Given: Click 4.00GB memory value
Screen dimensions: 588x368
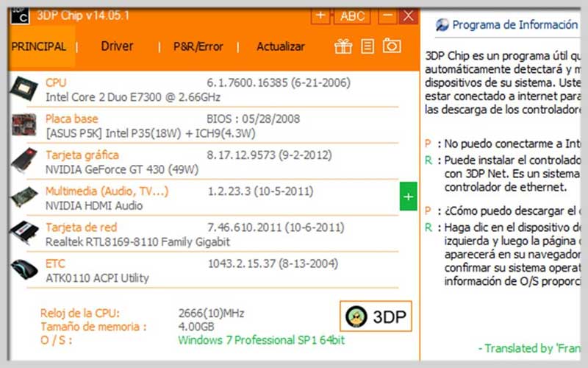Looking at the screenshot, I should coord(196,327).
